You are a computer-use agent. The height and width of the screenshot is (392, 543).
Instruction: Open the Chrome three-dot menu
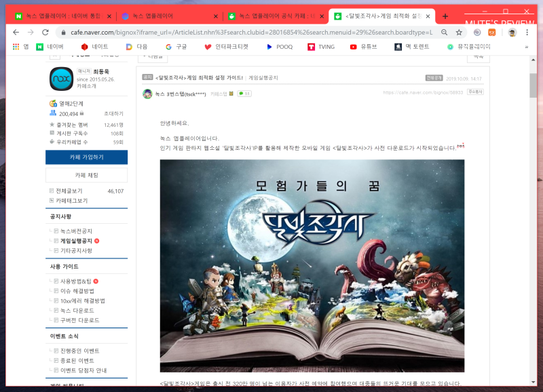point(527,32)
